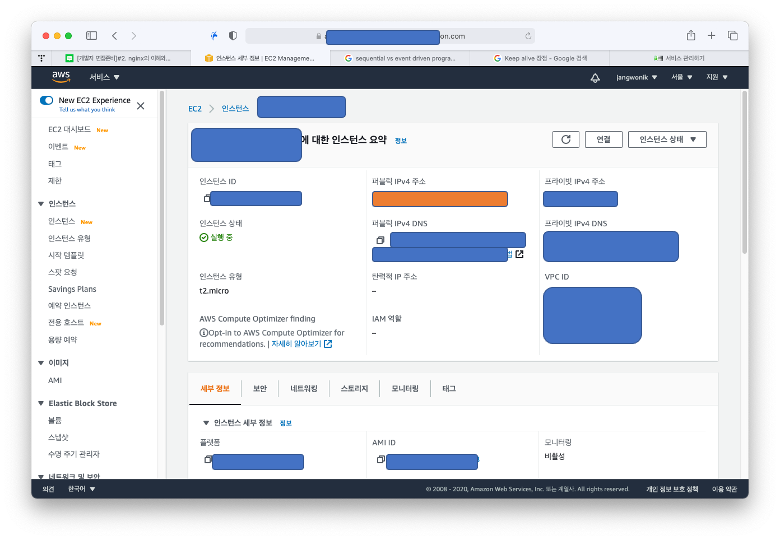Click the extension icon left of shield

pyautogui.click(x=214, y=36)
